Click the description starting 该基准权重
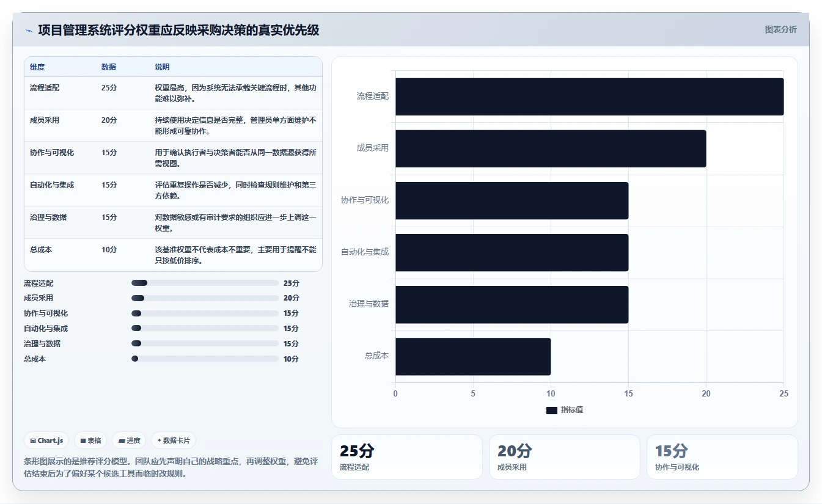The image size is (822, 504). pos(235,255)
